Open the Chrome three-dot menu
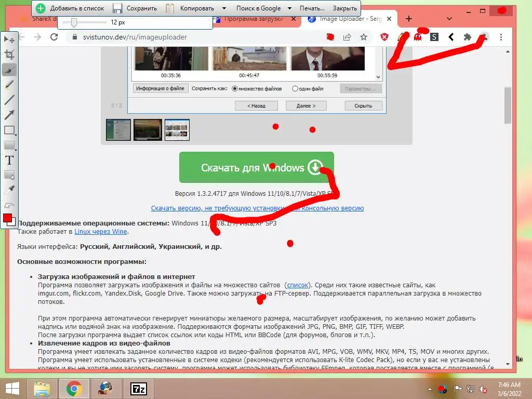The width and height of the screenshot is (532, 399). pyautogui.click(x=501, y=37)
